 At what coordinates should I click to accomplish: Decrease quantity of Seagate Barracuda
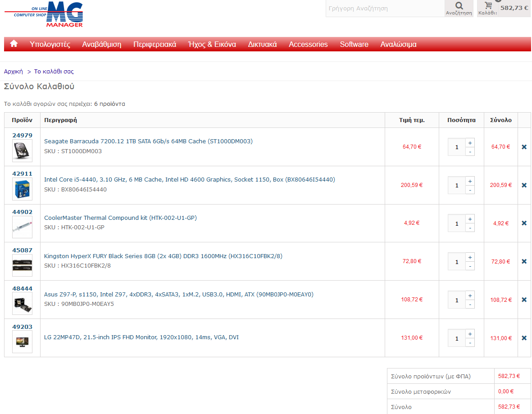pyautogui.click(x=470, y=152)
